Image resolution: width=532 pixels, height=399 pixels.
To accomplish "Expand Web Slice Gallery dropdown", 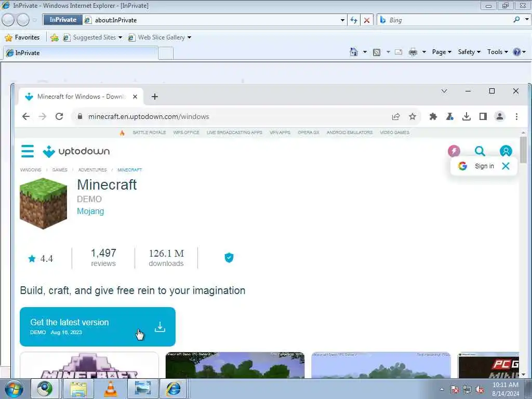I will [x=189, y=37].
